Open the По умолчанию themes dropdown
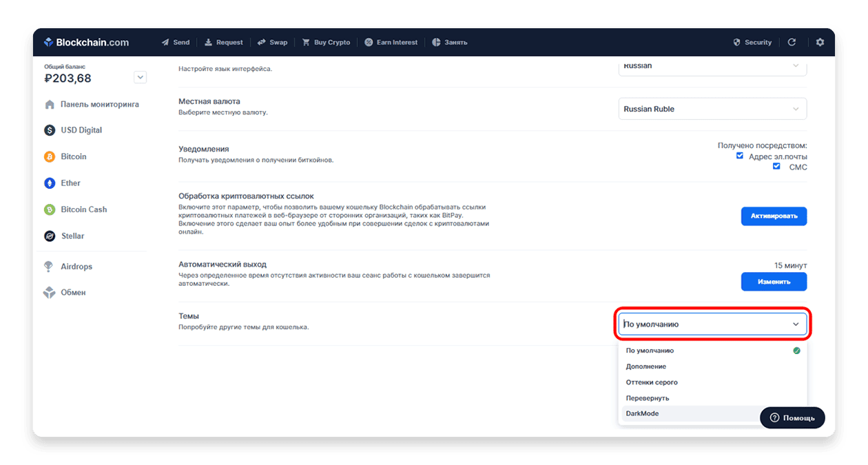The width and height of the screenshot is (868, 465). 712,324
